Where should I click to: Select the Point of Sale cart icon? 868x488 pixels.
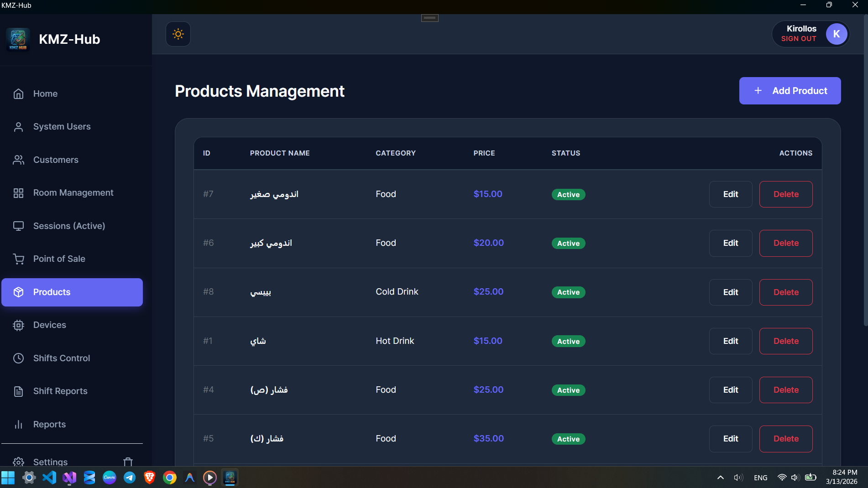pos(18,259)
